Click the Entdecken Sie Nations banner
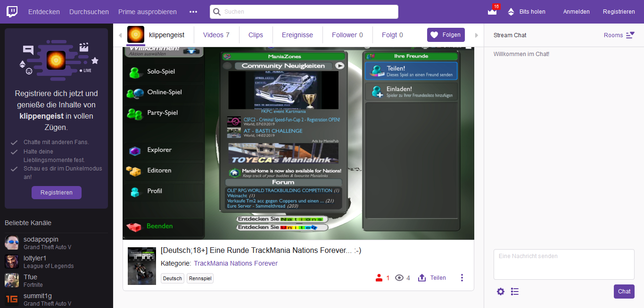Image resolution: width=644 pixels, height=308 pixels. pyautogui.click(x=282, y=219)
